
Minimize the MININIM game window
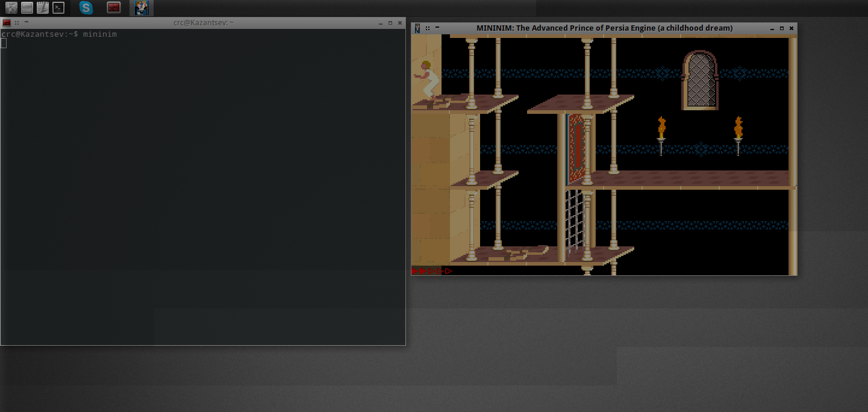tap(772, 28)
